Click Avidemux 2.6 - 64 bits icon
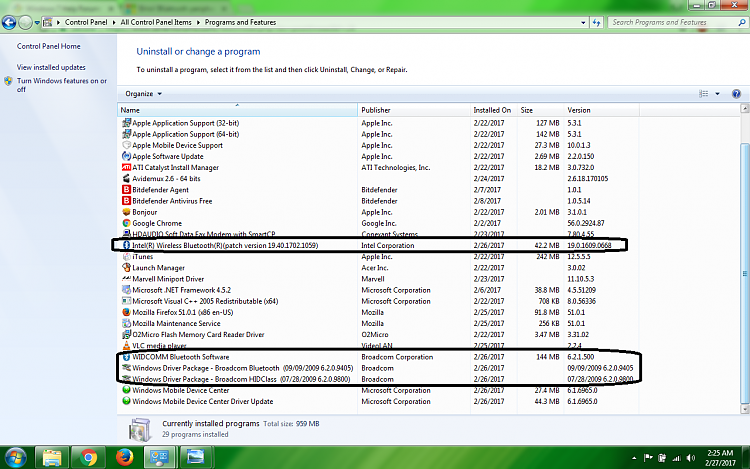Image resolution: width=750 pixels, height=469 pixels. pos(126,179)
